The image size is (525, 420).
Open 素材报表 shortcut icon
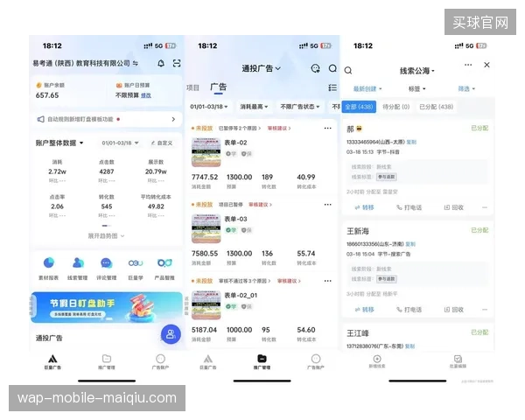[x=49, y=262]
